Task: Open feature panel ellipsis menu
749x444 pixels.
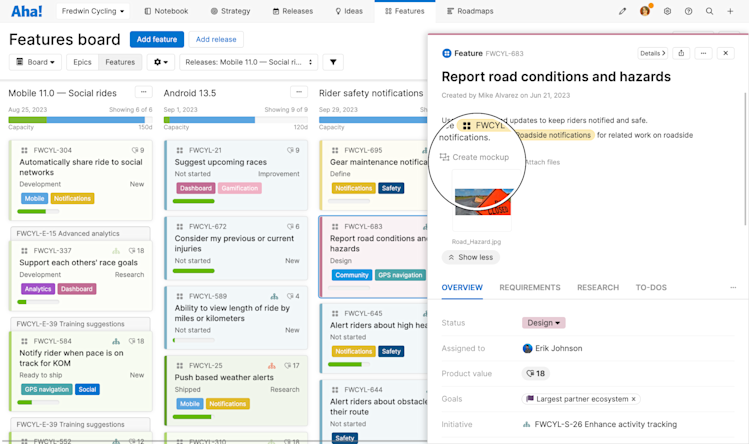Action: 703,53
